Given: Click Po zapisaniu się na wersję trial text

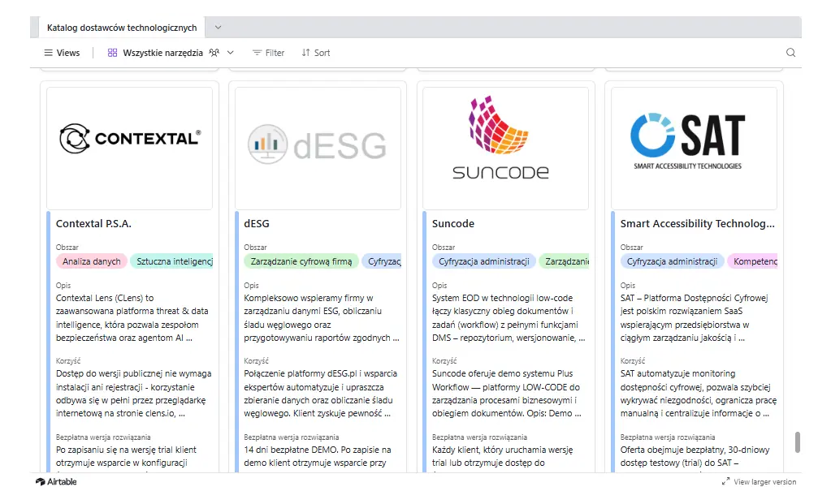Looking at the screenshot, I should [x=126, y=456].
